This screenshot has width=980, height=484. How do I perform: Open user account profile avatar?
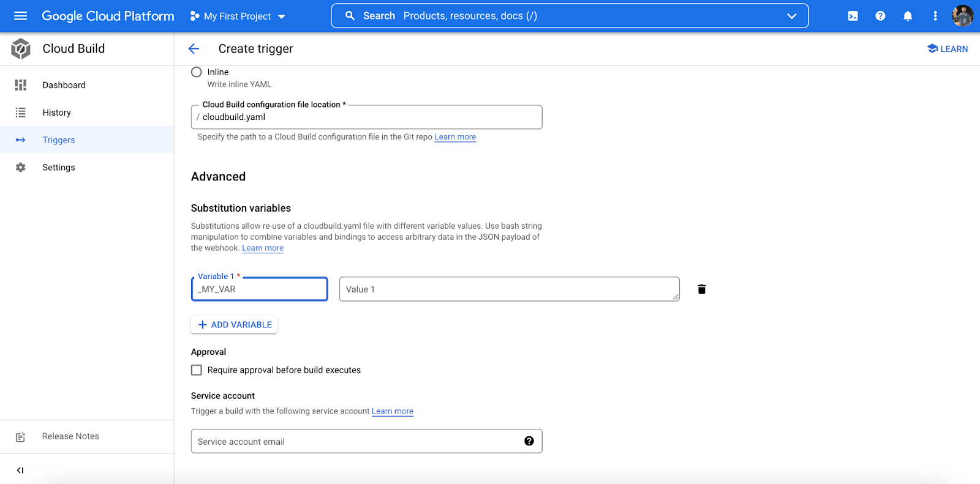coord(962,16)
